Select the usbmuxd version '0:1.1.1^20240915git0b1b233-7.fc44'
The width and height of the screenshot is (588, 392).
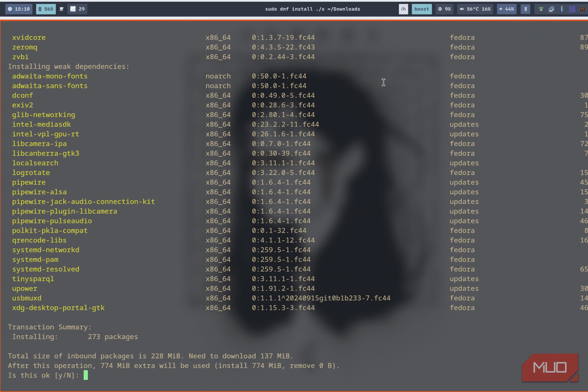click(321, 298)
